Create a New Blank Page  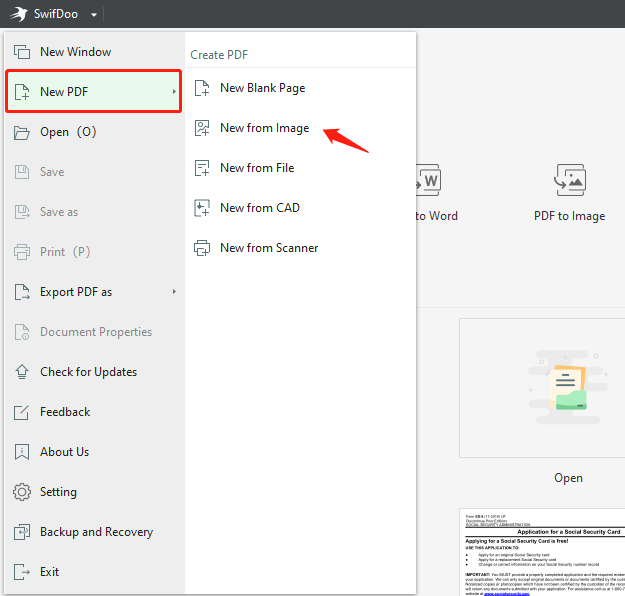pyautogui.click(x=263, y=88)
